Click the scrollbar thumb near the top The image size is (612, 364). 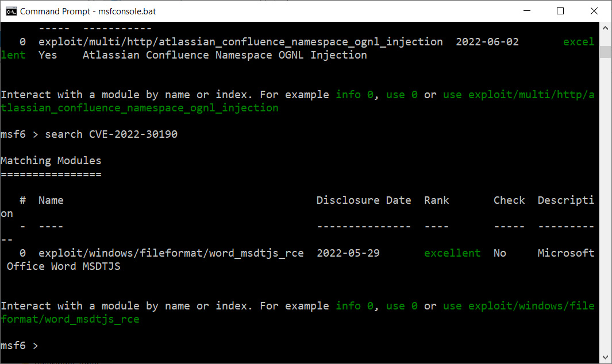coord(605,51)
